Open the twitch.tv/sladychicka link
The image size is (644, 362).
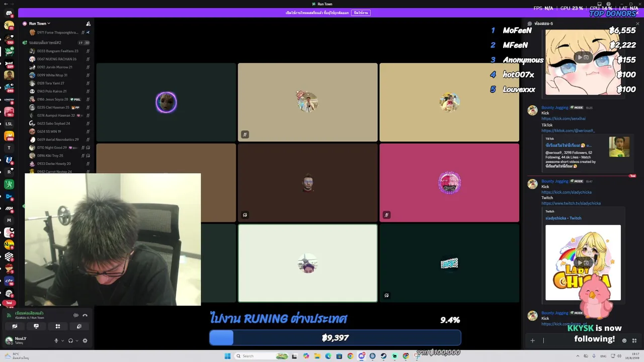571,204
